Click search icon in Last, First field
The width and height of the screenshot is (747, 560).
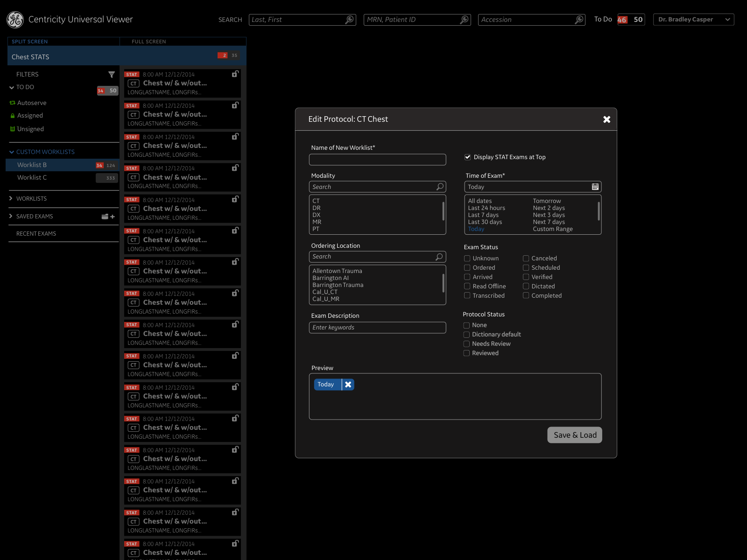point(349,20)
